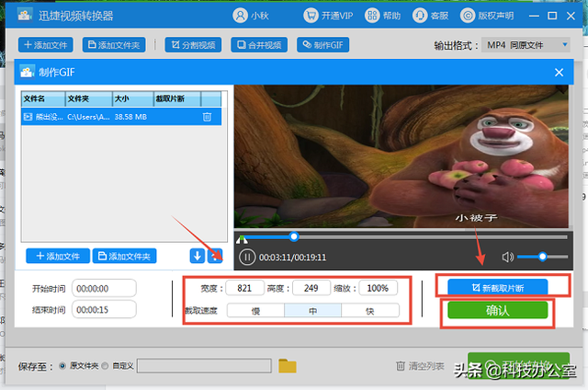Click the video progress slider handle
The height and width of the screenshot is (390, 588).
tap(294, 236)
